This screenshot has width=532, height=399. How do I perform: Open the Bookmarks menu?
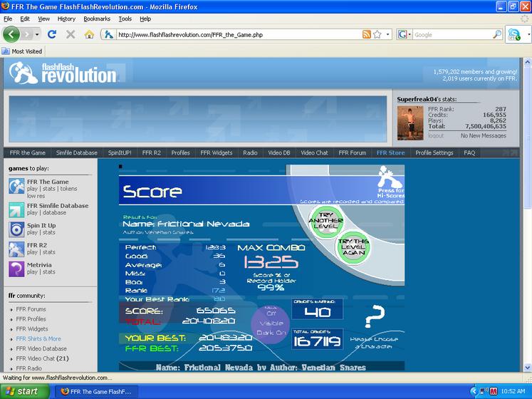pyautogui.click(x=97, y=19)
